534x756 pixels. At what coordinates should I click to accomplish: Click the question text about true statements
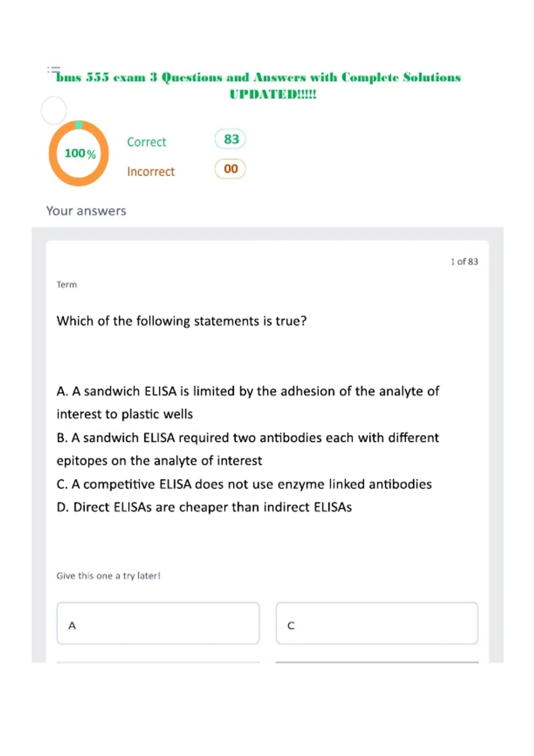coord(182,321)
